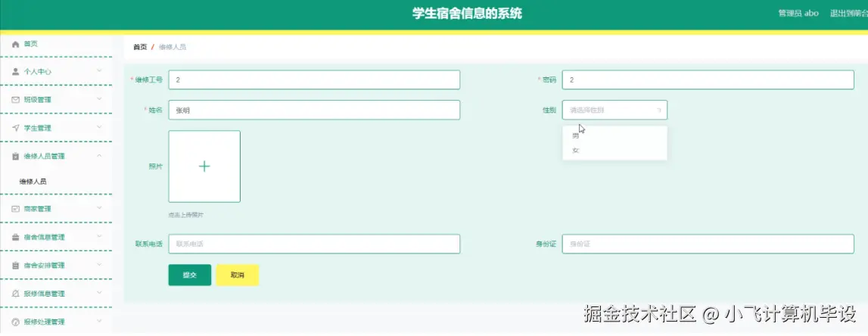Click 维修人员 breadcrumb text
Image resolution: width=868 pixels, height=336 pixels.
tap(172, 47)
